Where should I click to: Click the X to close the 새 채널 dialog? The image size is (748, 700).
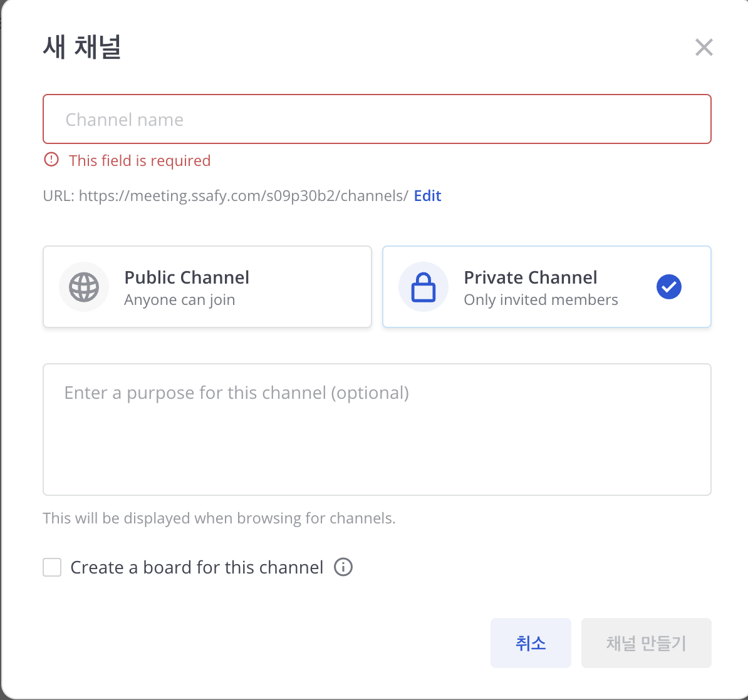tap(704, 47)
